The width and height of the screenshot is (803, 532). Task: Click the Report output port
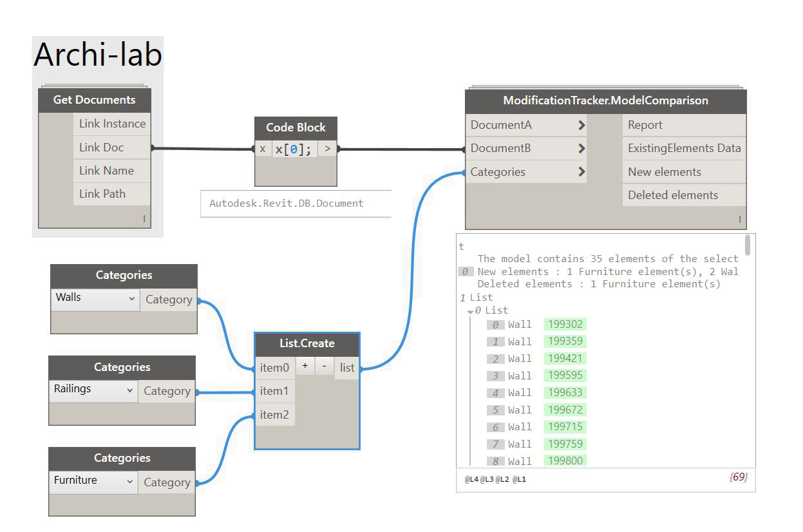click(683, 125)
